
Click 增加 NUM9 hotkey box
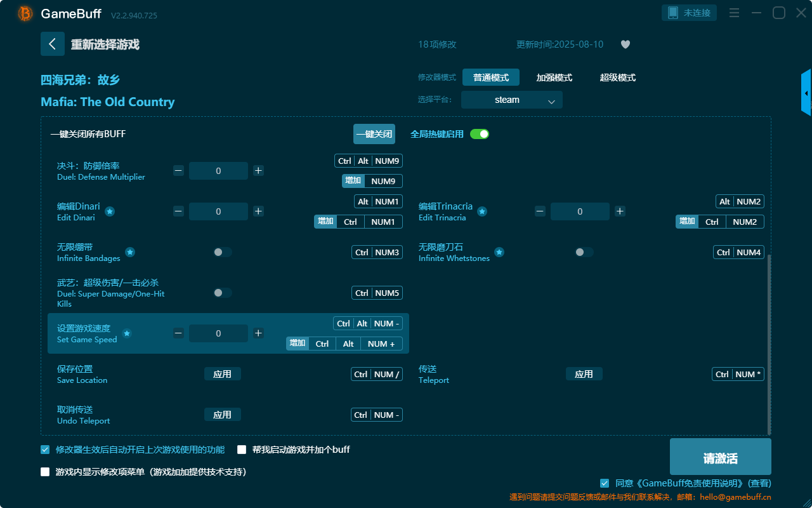pyautogui.click(x=372, y=181)
